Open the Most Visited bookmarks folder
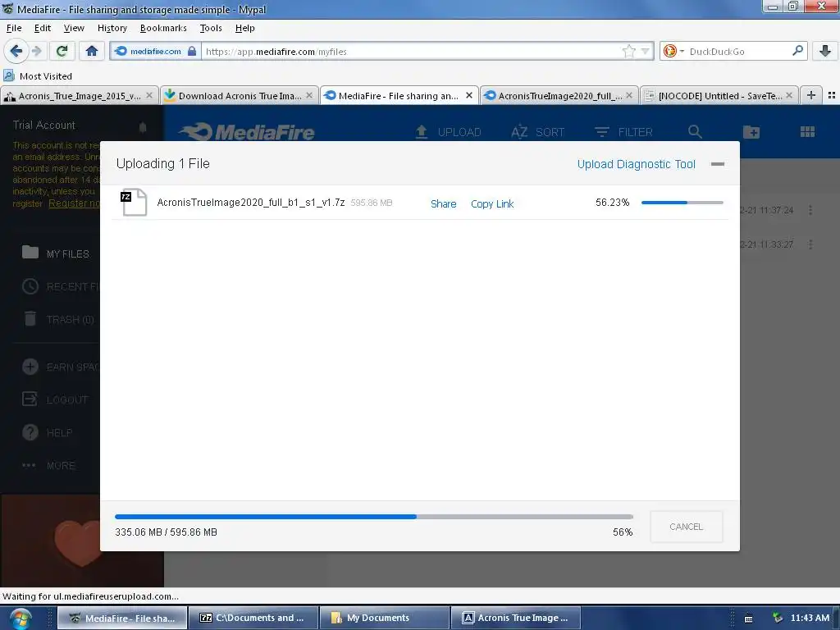The image size is (840, 630). click(x=38, y=76)
